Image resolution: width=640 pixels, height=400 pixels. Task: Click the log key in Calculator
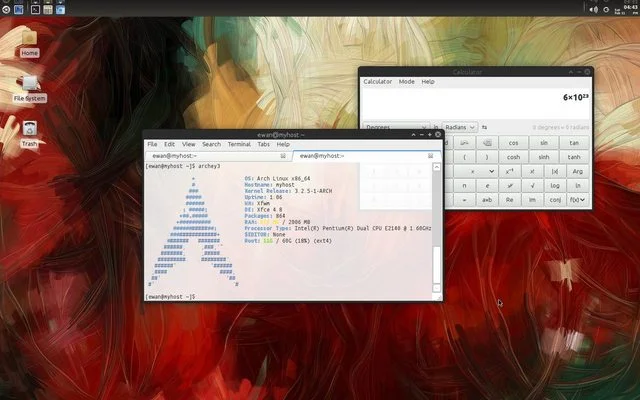(555, 186)
